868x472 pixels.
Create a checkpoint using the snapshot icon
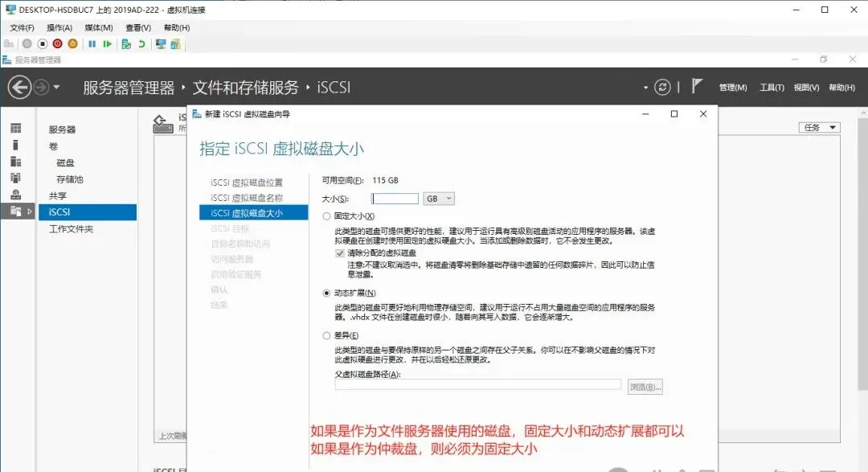coord(126,43)
